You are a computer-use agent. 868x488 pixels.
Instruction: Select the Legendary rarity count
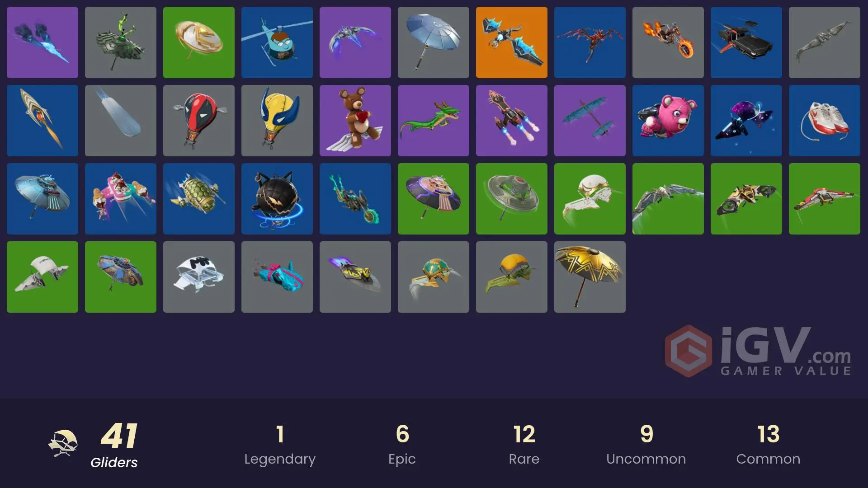click(280, 445)
